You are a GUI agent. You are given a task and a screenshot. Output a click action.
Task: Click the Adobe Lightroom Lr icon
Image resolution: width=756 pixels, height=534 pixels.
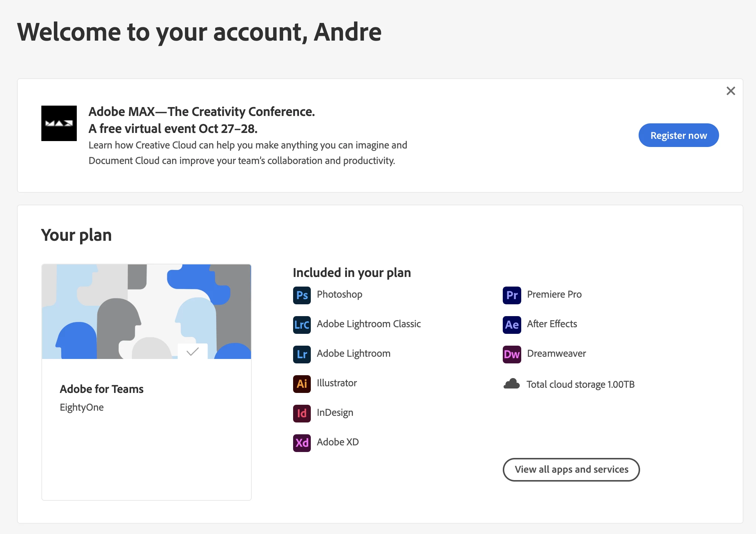tap(302, 354)
